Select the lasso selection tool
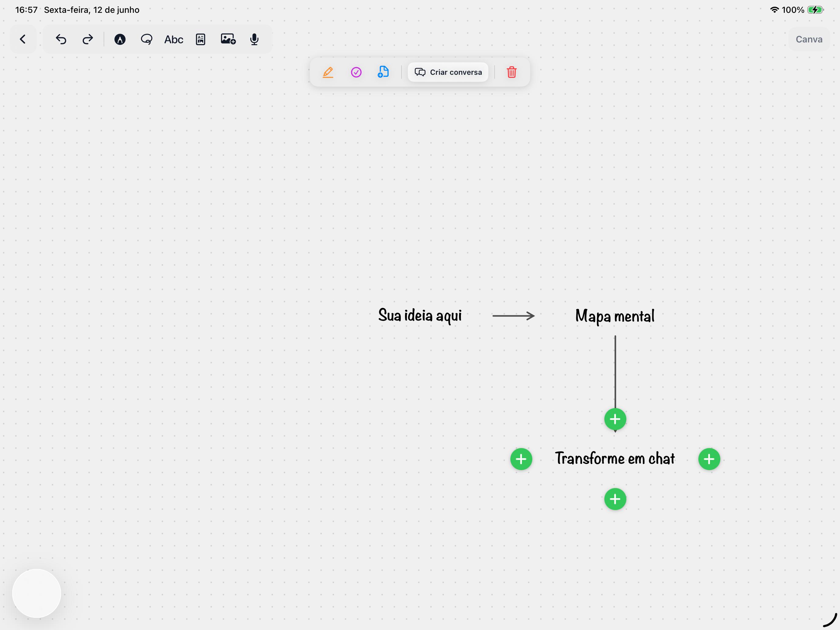Image resolution: width=840 pixels, height=630 pixels. (147, 39)
